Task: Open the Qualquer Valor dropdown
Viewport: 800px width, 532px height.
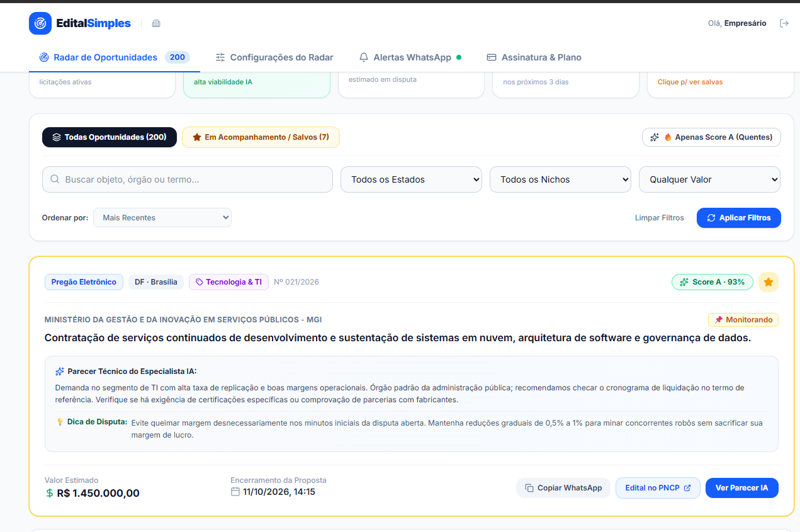Action: pyautogui.click(x=709, y=179)
